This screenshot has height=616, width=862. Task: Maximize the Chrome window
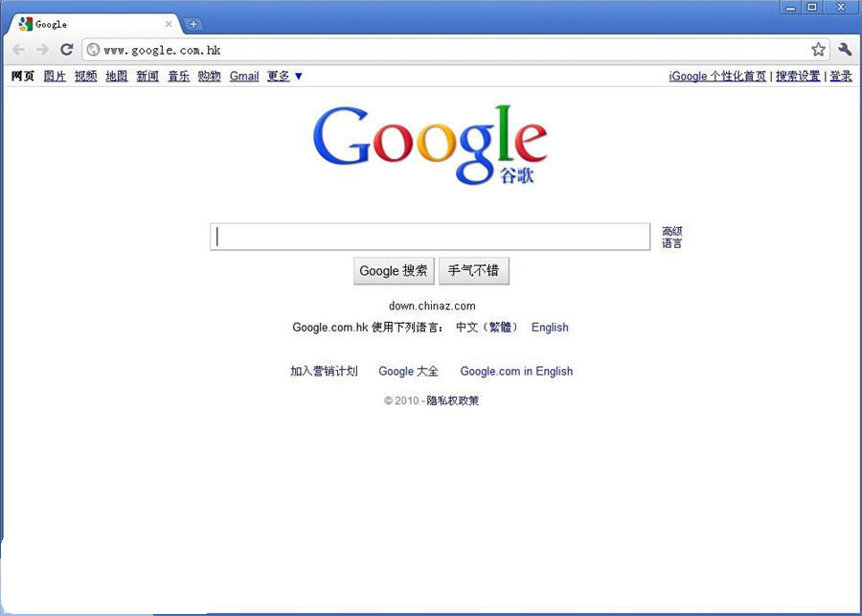(x=812, y=7)
